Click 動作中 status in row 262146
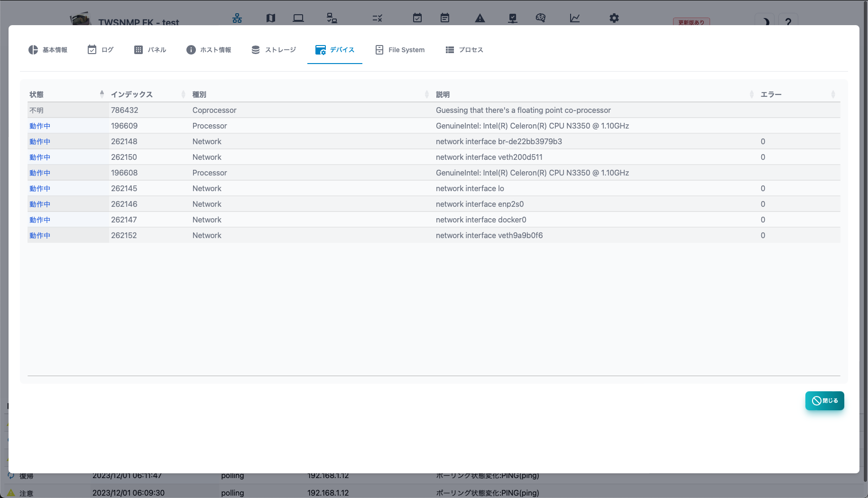The width and height of the screenshot is (868, 498). pos(40,204)
